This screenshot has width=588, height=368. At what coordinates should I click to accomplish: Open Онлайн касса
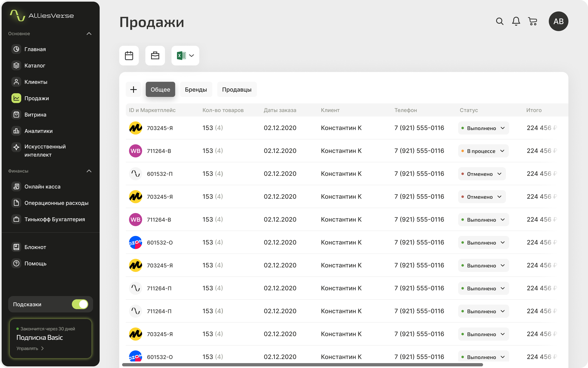pos(36,186)
